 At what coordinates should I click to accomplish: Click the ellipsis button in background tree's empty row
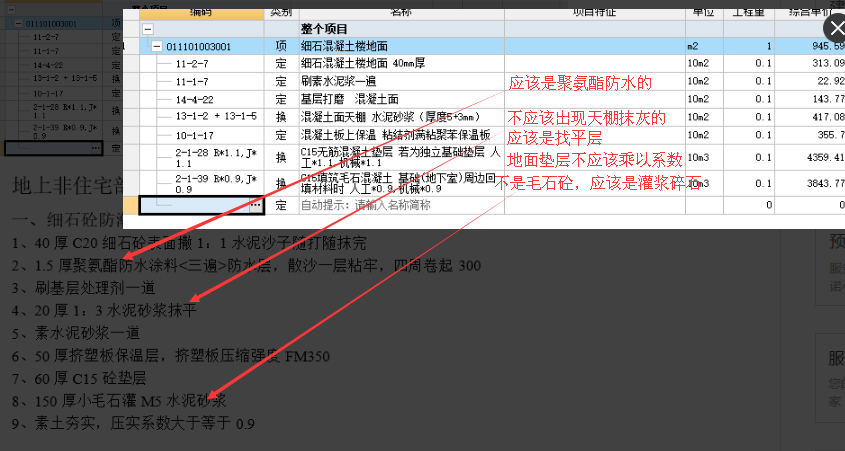(95, 147)
